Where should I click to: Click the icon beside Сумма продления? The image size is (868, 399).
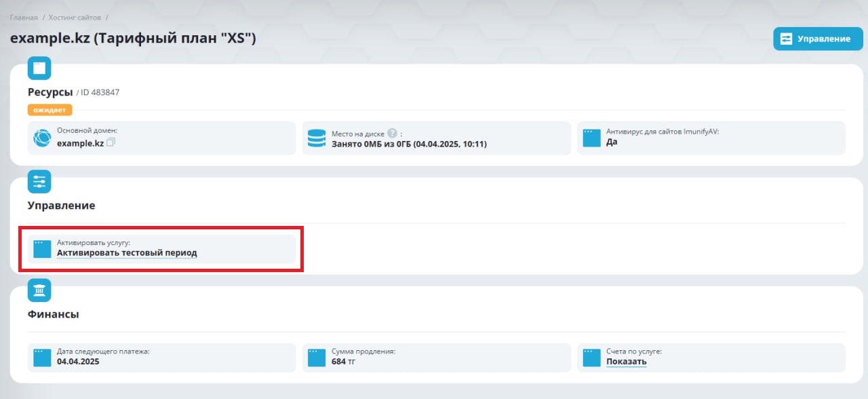317,357
